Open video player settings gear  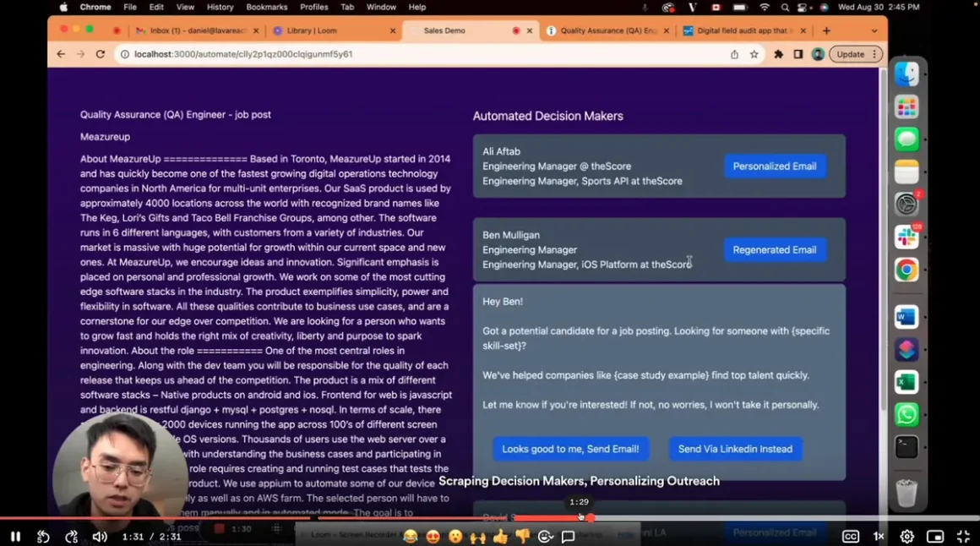906,537
